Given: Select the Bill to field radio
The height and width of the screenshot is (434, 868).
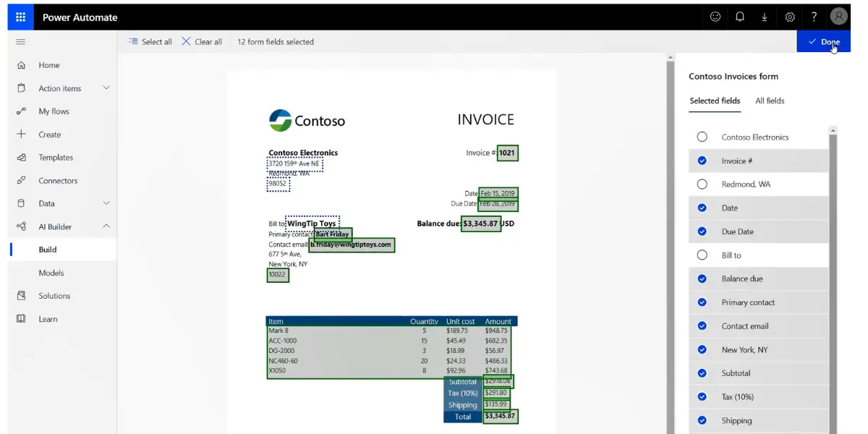Looking at the screenshot, I should (x=702, y=255).
